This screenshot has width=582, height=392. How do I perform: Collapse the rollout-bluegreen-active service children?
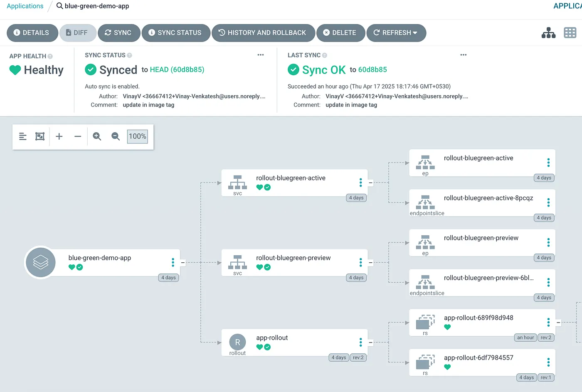click(370, 182)
